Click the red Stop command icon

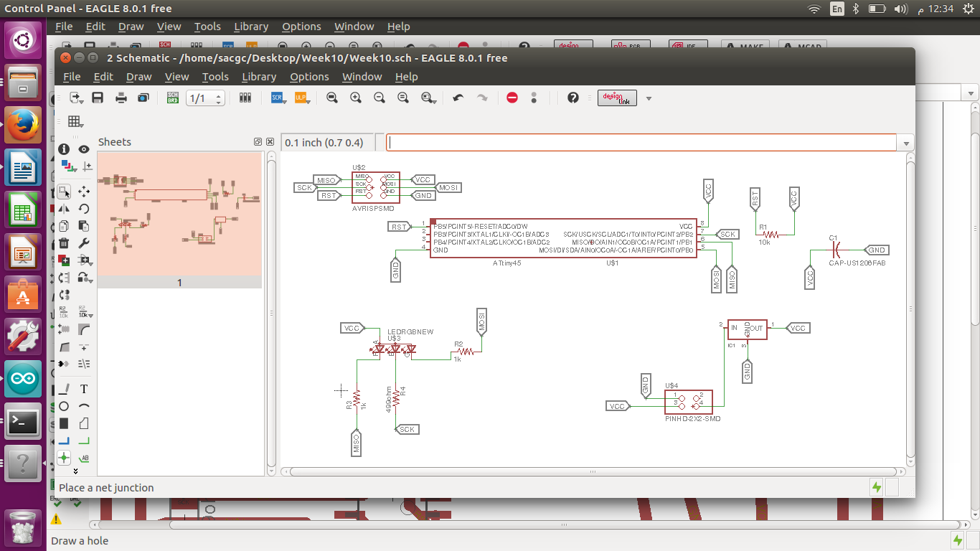512,98
